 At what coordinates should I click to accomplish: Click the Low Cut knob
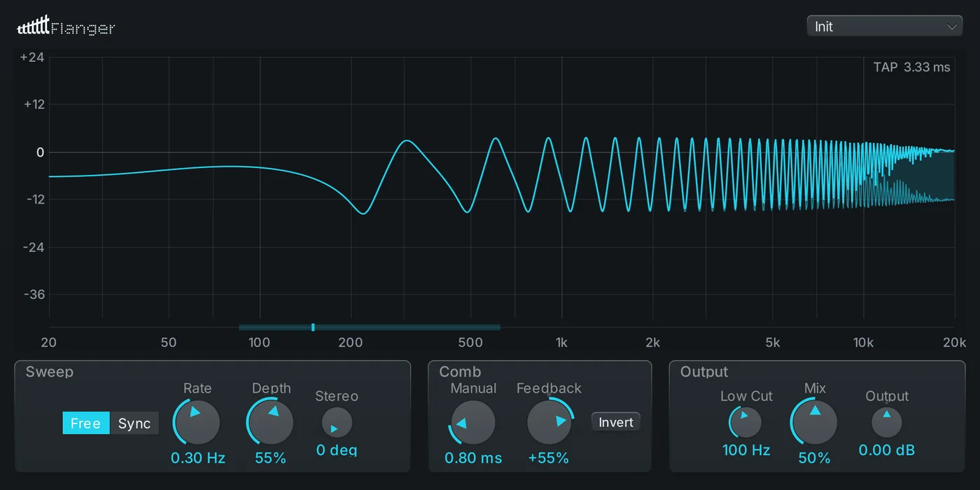pyautogui.click(x=745, y=423)
